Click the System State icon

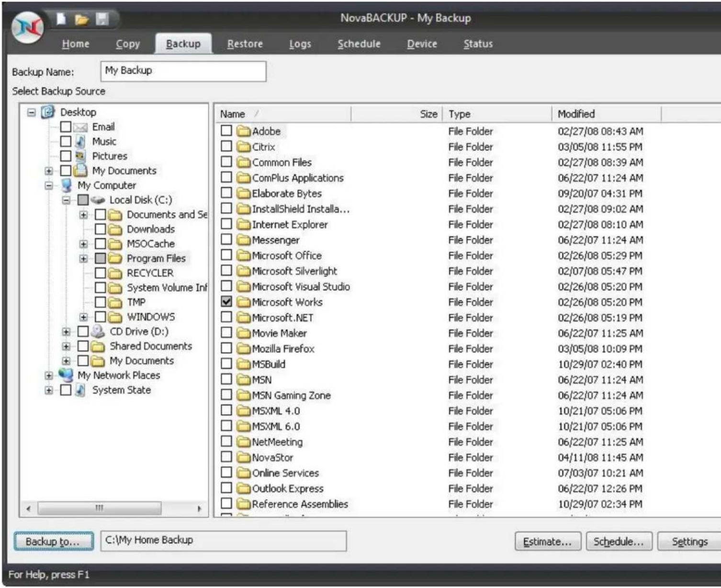80,390
